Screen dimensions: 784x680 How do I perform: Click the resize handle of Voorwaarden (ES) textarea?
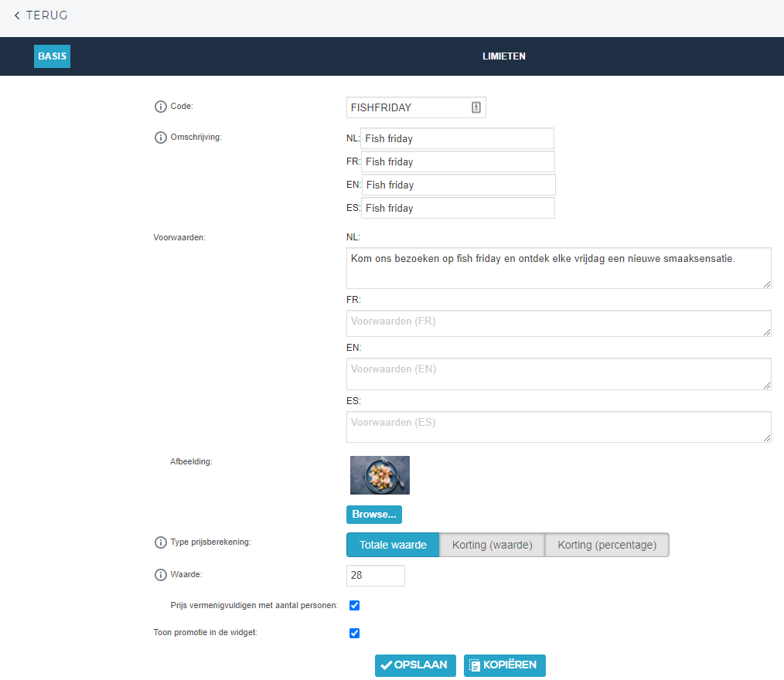tap(767, 438)
